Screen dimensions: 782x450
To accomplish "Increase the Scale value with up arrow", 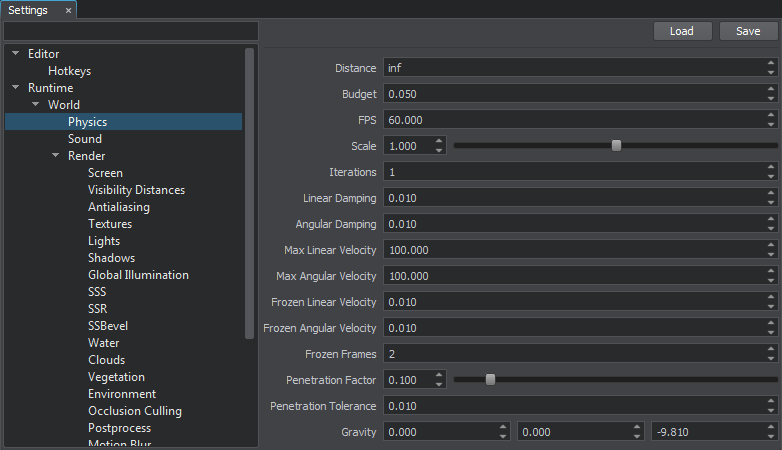I will pos(439,141).
